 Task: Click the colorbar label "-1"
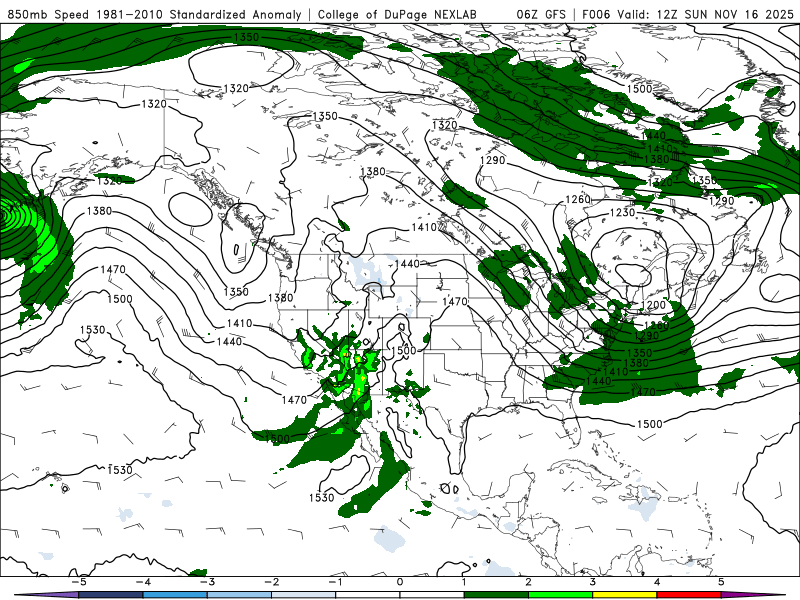click(336, 582)
